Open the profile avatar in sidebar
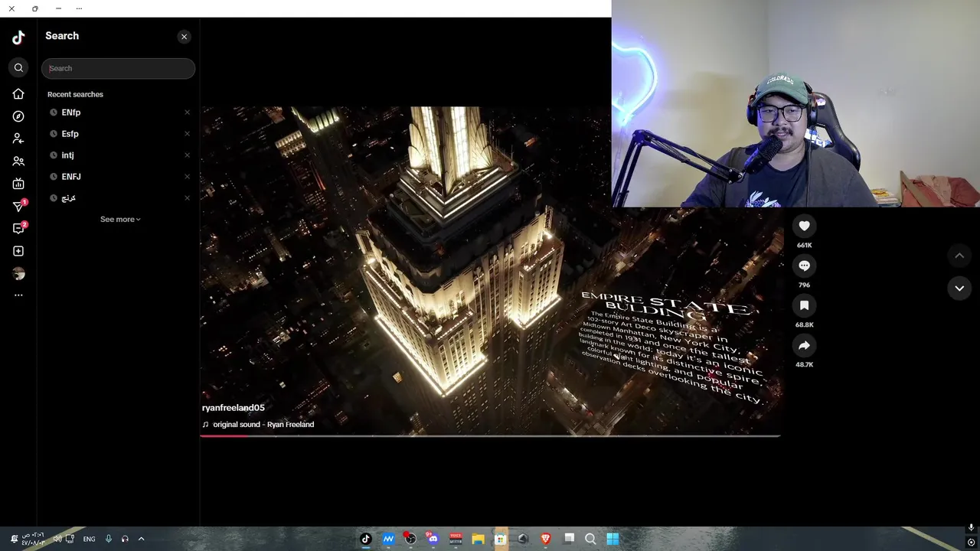Viewport: 980px width, 551px height. (x=18, y=273)
